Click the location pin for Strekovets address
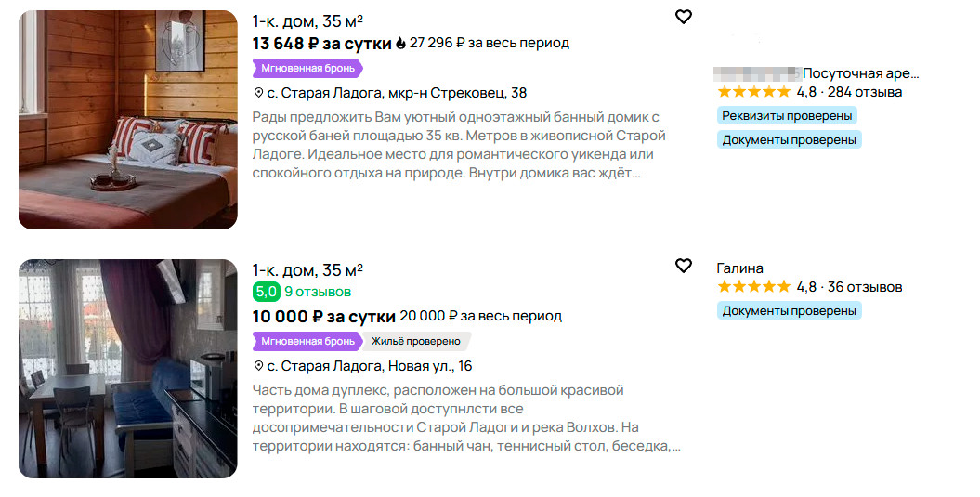The width and height of the screenshot is (980, 497). pyautogui.click(x=258, y=93)
